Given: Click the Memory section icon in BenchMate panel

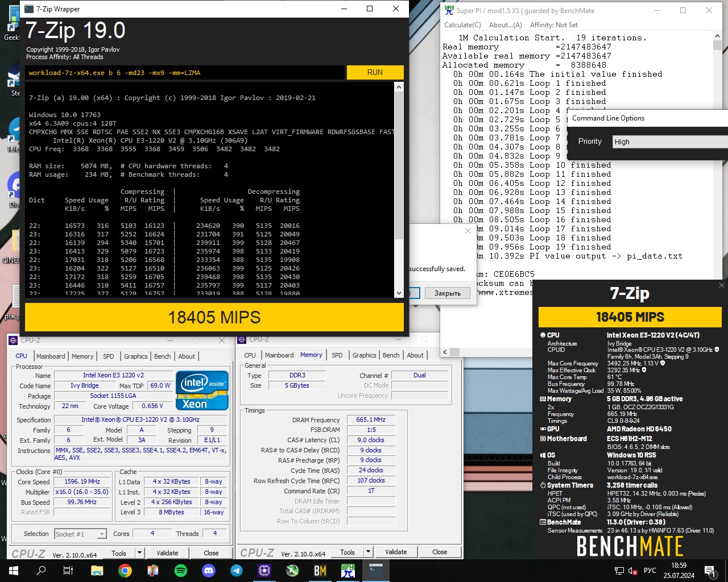Looking at the screenshot, I should point(543,399).
